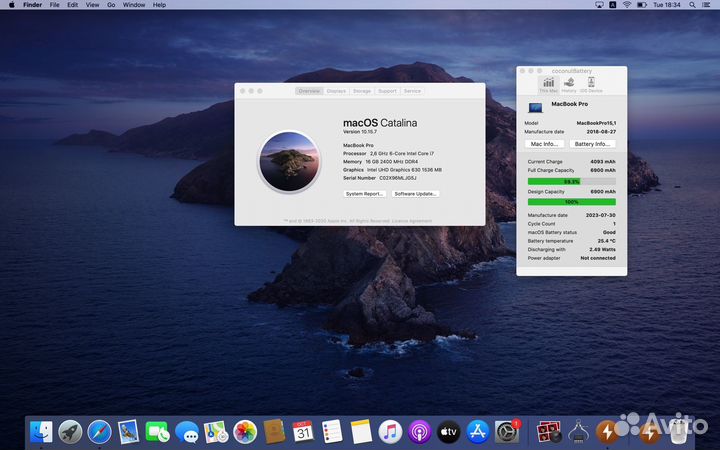Open Contacts book icon in Dock

tap(274, 432)
